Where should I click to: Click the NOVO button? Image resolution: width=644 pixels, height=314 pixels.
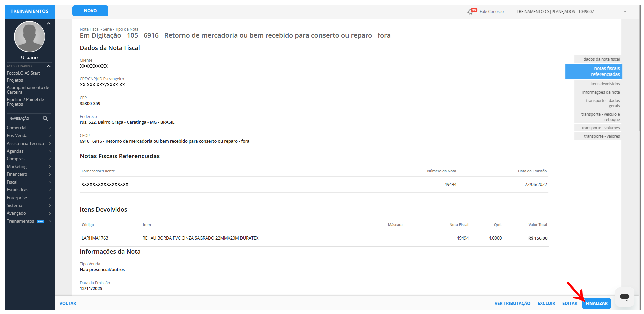click(90, 11)
